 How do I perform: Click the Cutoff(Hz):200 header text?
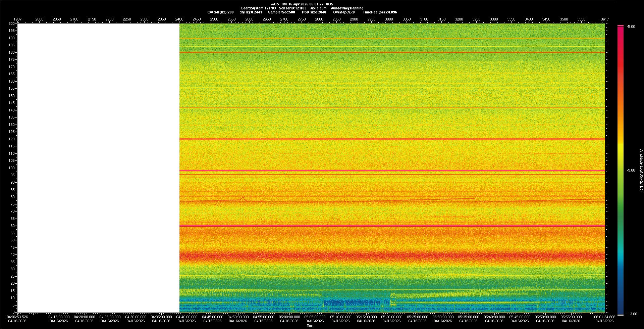tap(220, 12)
